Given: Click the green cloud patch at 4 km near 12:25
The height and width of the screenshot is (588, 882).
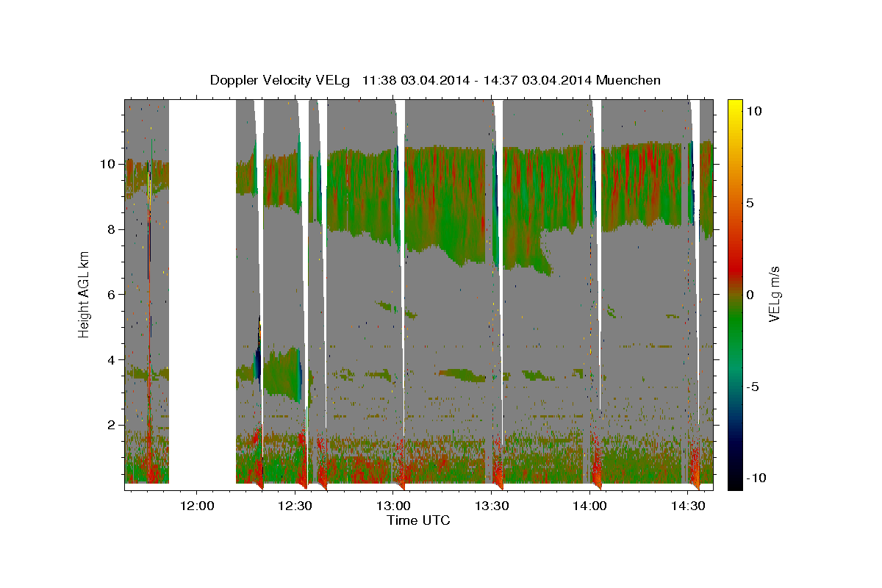Looking at the screenshot, I should [282, 373].
